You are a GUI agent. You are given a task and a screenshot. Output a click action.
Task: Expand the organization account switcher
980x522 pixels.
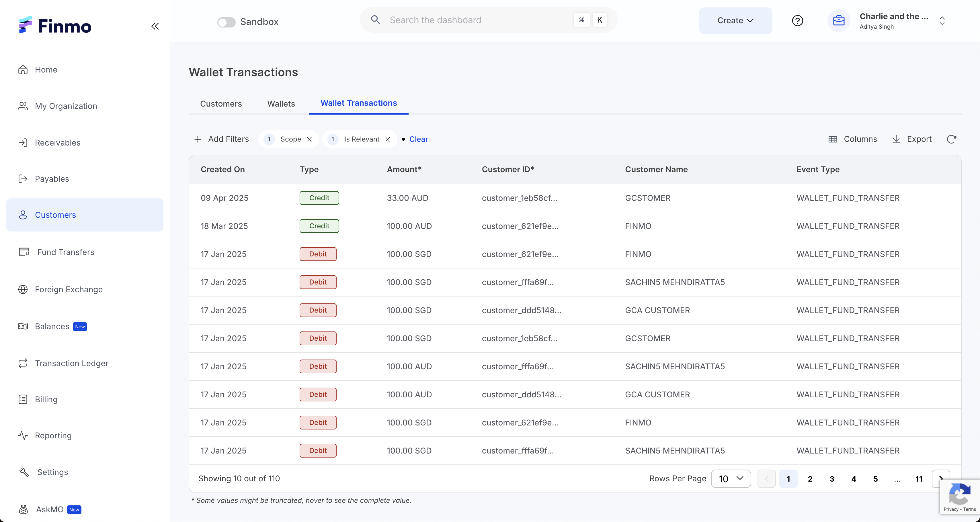[x=942, y=21]
